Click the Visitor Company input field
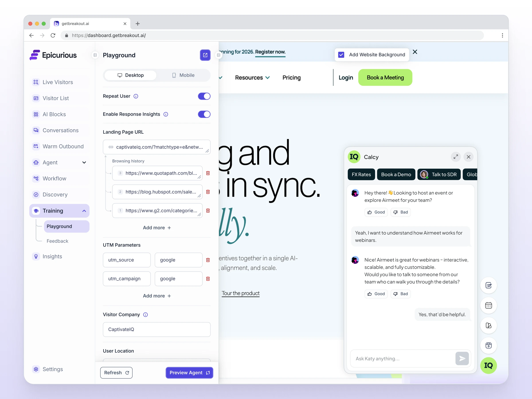This screenshot has width=532, height=399. [156, 329]
